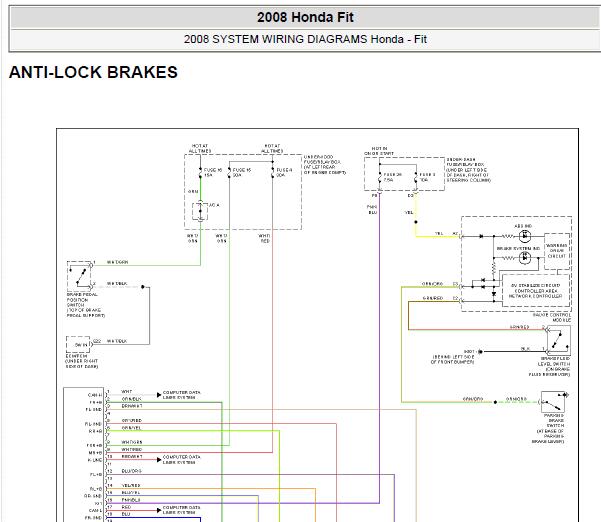Click the arrow pointing to Computer Data Lines beside CAN L
This screenshot has height=522, width=601.
pyautogui.click(x=159, y=510)
